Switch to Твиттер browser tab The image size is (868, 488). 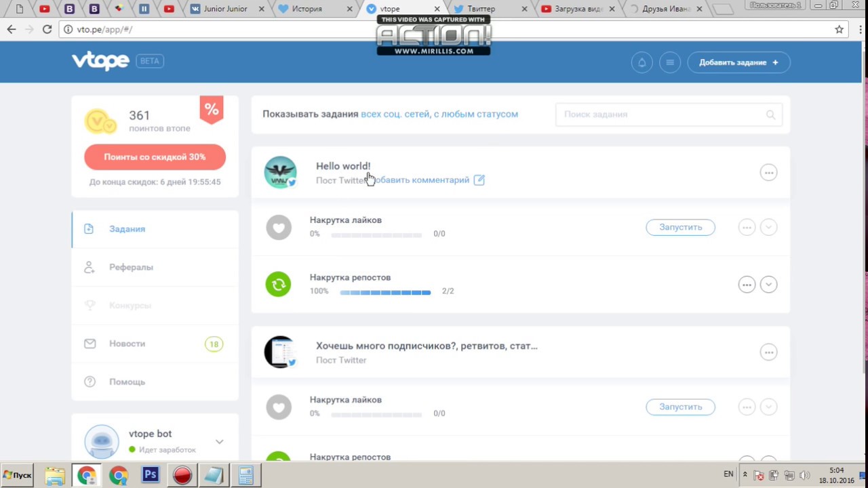492,9
